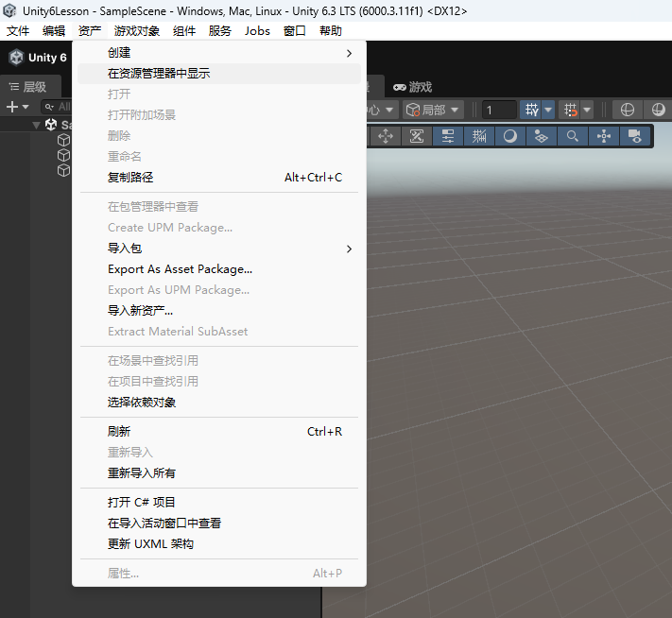Click the wireframe globe draw mode icon
Image resolution: width=672 pixels, height=618 pixels.
pyautogui.click(x=627, y=110)
